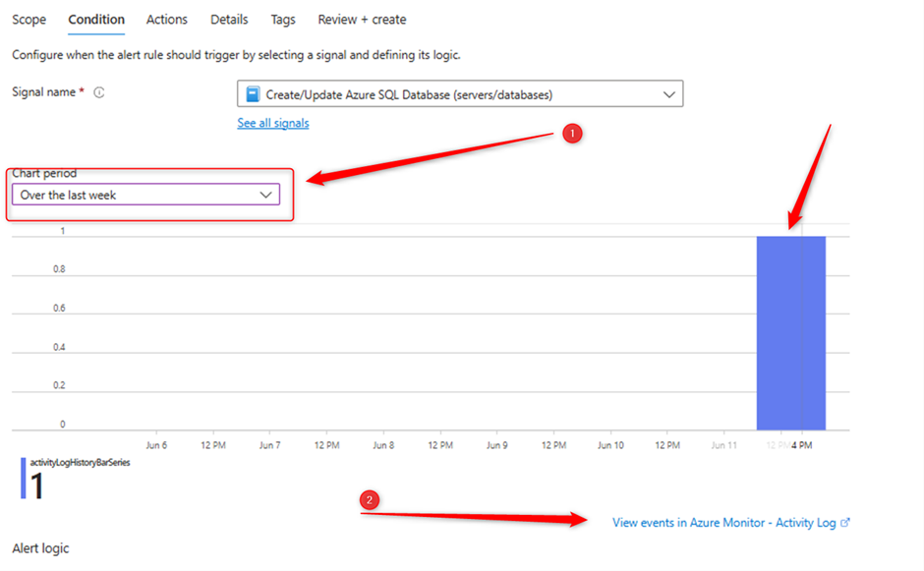Open the Signal name dropdown
This screenshot has height=571, width=924.
tap(460, 94)
